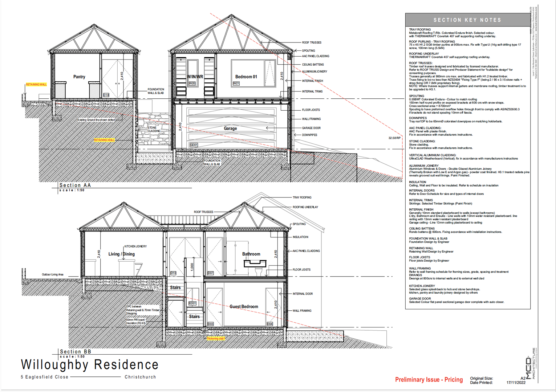Click the 'CEILING BATTENS' callout in Section AA
This screenshot has height=392, width=556.
point(313,65)
